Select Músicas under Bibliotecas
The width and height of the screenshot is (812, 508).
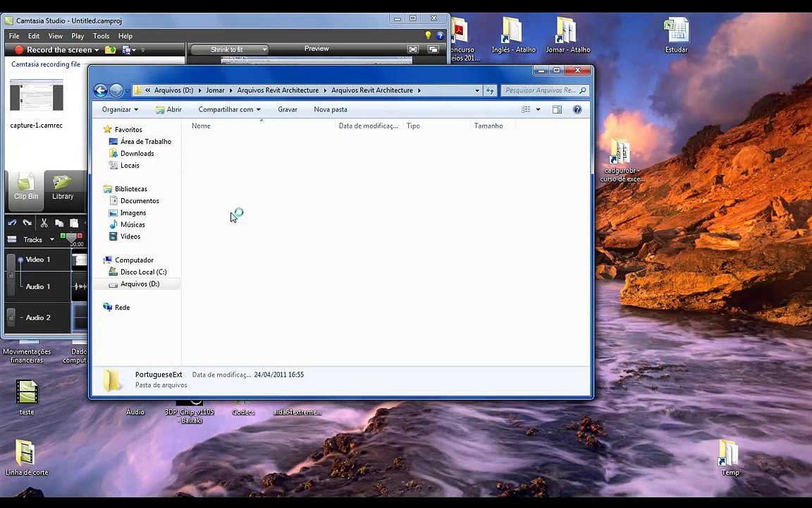coord(127,224)
